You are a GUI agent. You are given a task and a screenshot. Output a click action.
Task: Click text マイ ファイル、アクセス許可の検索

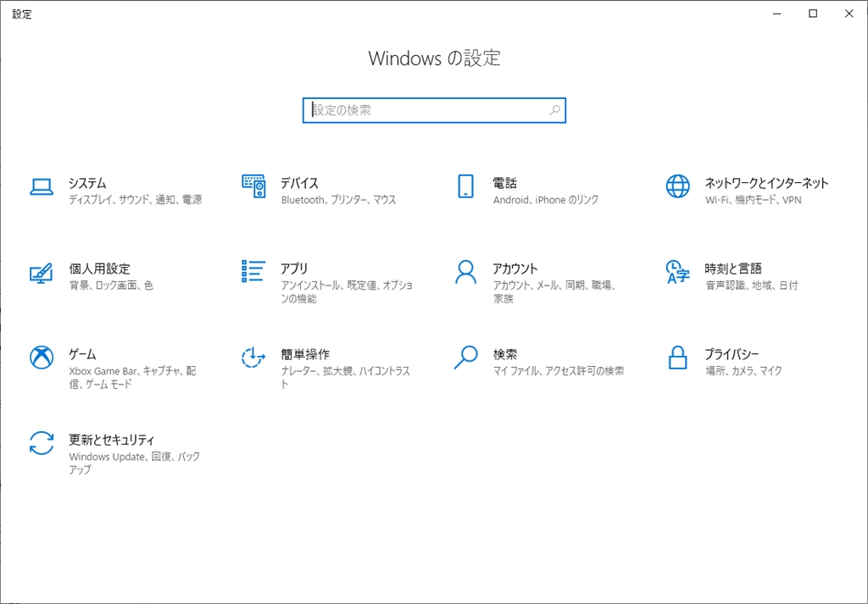[559, 370]
